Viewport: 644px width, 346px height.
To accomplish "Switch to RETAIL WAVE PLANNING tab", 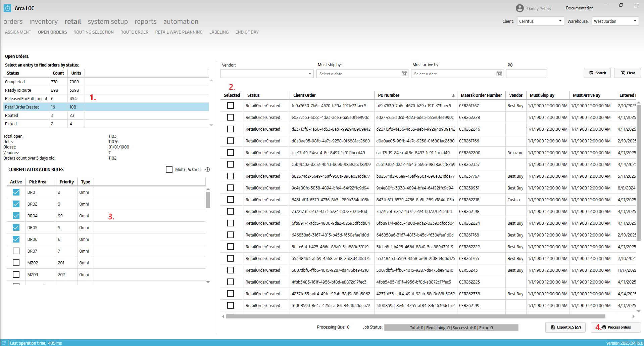I will click(179, 32).
